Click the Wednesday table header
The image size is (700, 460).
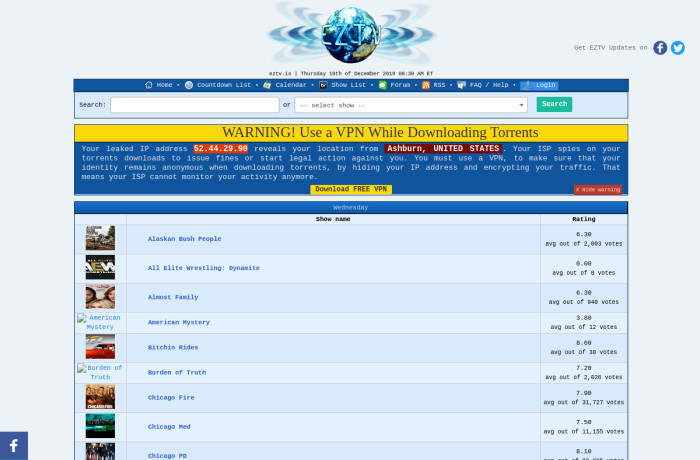click(351, 208)
